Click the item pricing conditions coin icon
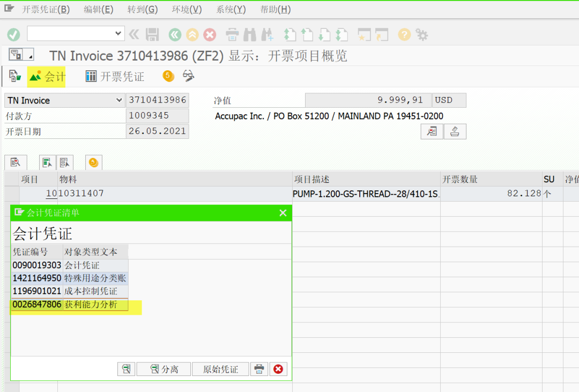The width and height of the screenshot is (579, 392). tap(93, 162)
